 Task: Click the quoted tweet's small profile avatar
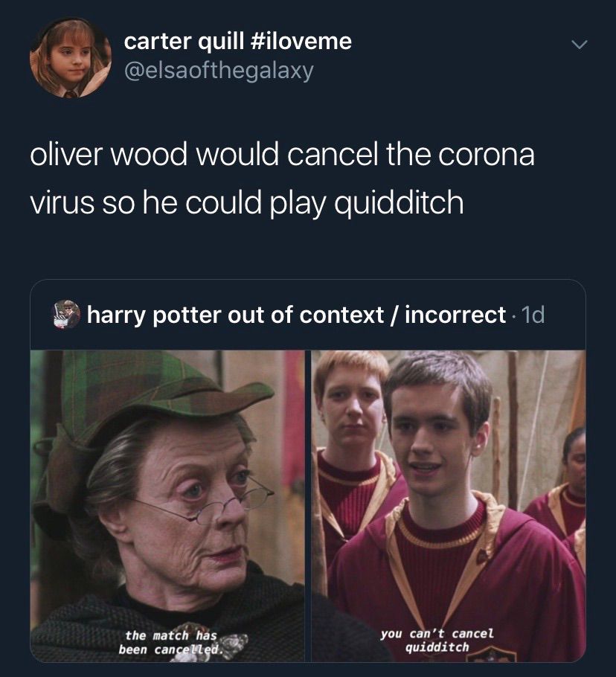66,314
